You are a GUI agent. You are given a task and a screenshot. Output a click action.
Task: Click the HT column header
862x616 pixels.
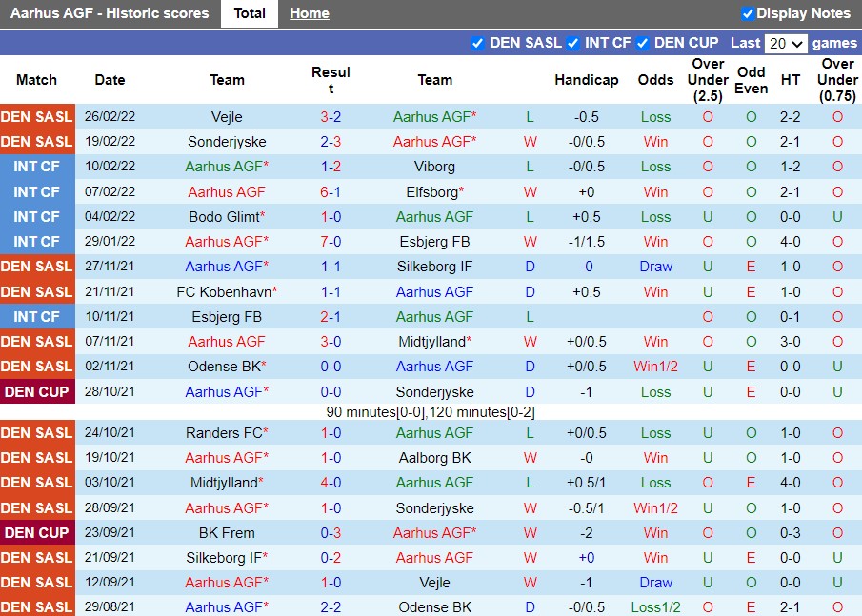coord(791,80)
